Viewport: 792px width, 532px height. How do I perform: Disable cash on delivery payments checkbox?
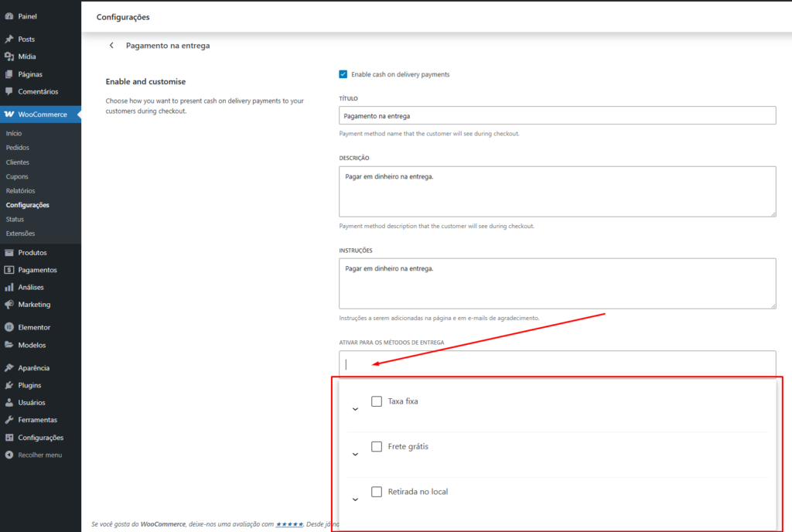(343, 74)
